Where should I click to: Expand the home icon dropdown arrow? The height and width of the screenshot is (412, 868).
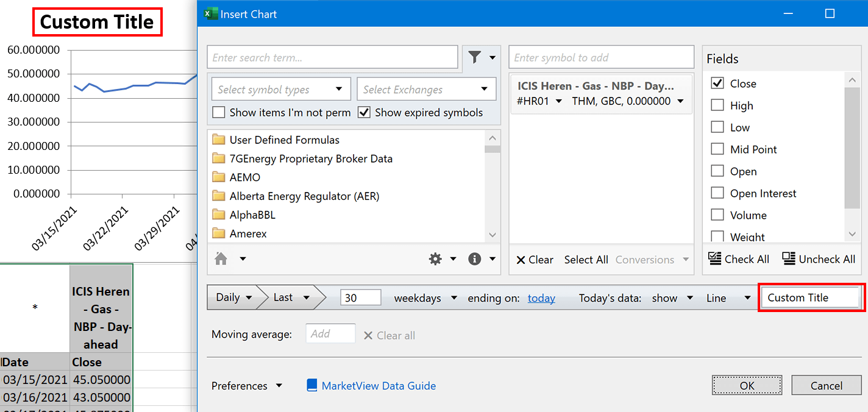coord(243,259)
